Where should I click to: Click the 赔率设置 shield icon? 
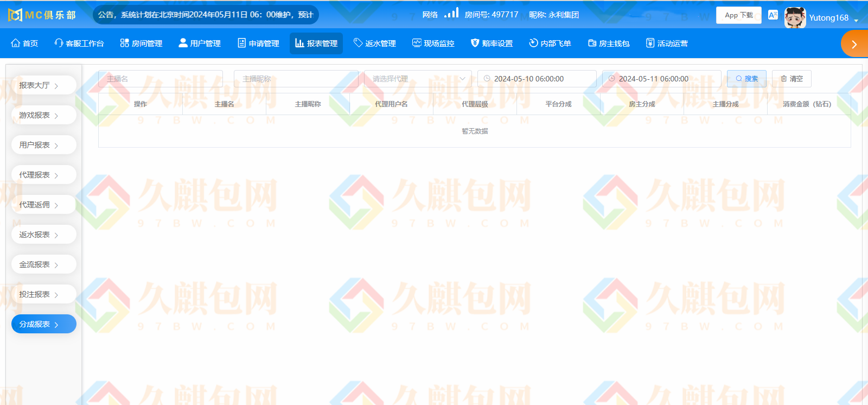[475, 43]
